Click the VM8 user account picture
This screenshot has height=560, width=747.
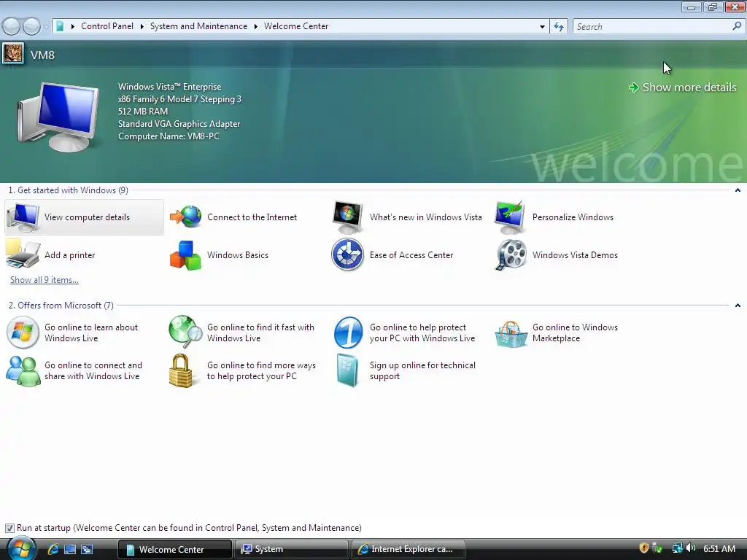pos(13,53)
